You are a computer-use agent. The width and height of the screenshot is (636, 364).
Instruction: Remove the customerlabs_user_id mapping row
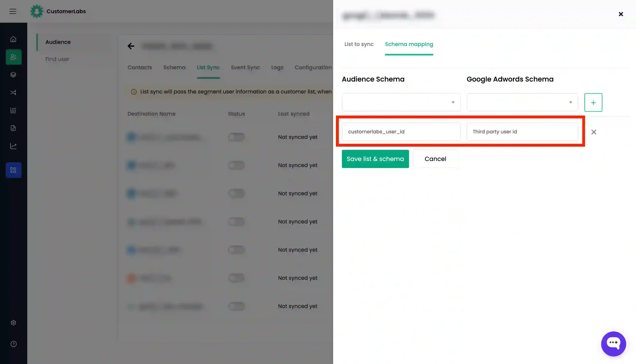tap(594, 132)
